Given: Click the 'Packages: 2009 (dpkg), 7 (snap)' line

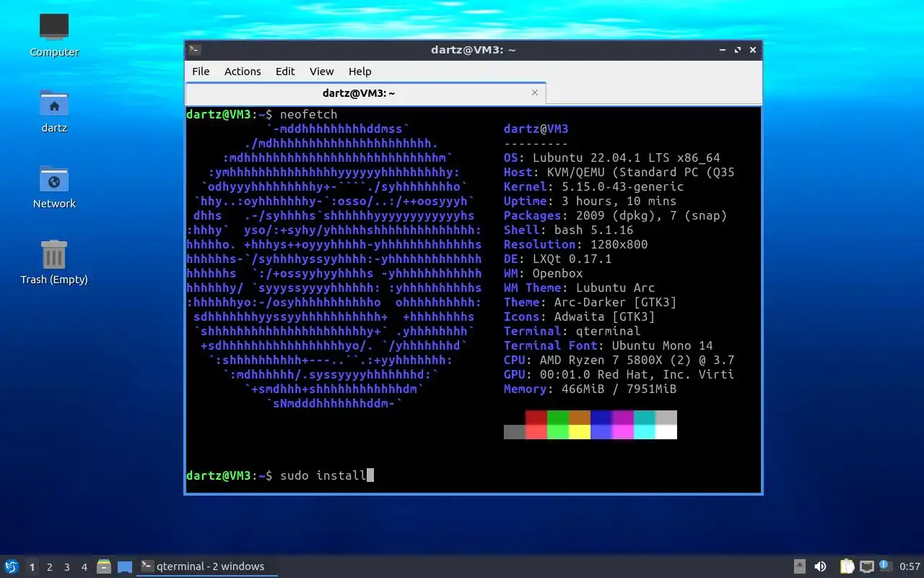Looking at the screenshot, I should [x=615, y=215].
